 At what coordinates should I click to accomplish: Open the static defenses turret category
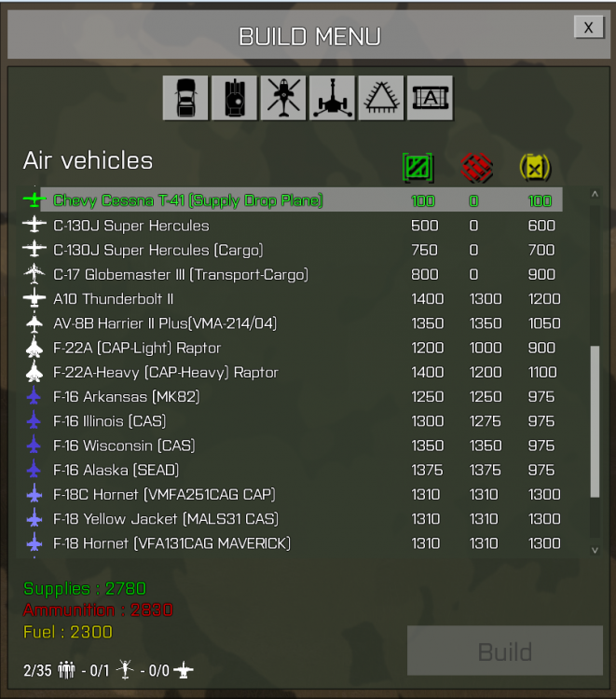click(x=332, y=98)
